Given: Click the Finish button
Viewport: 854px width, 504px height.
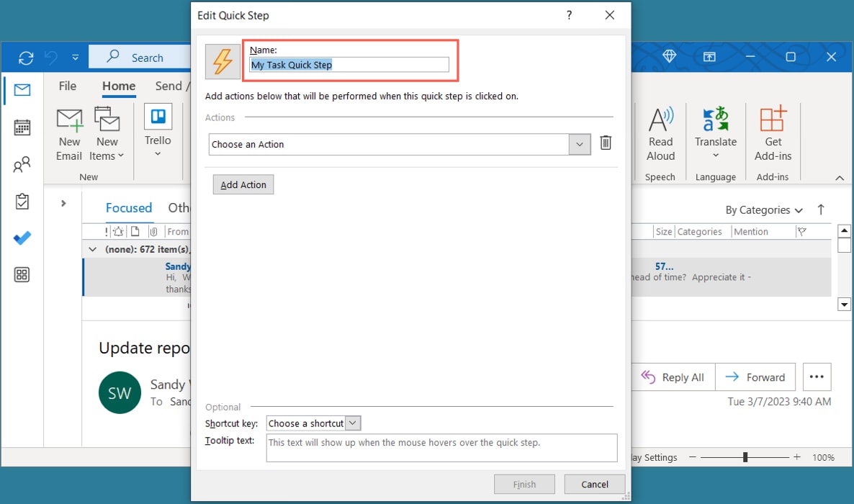Looking at the screenshot, I should click(x=524, y=485).
